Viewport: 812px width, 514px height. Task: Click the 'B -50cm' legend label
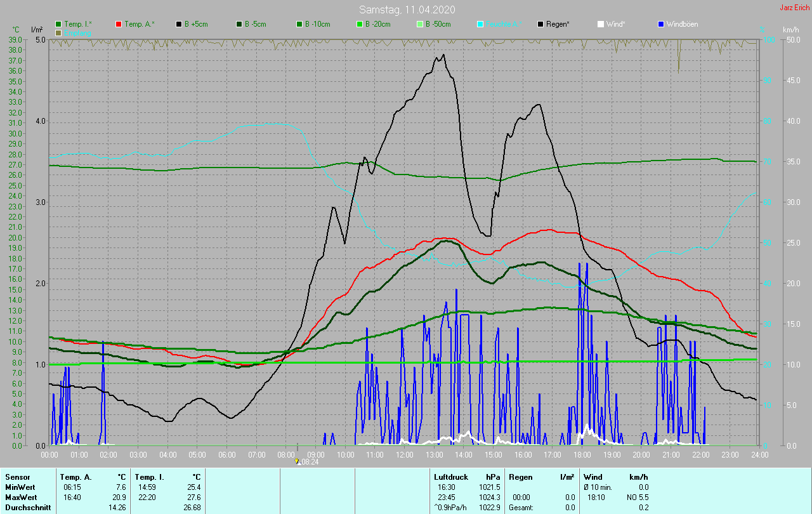(438, 24)
